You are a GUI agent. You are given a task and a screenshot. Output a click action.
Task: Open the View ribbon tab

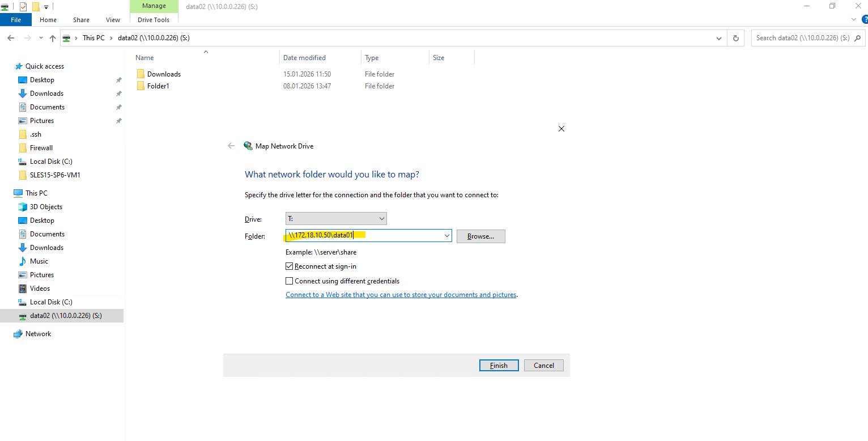pos(113,20)
